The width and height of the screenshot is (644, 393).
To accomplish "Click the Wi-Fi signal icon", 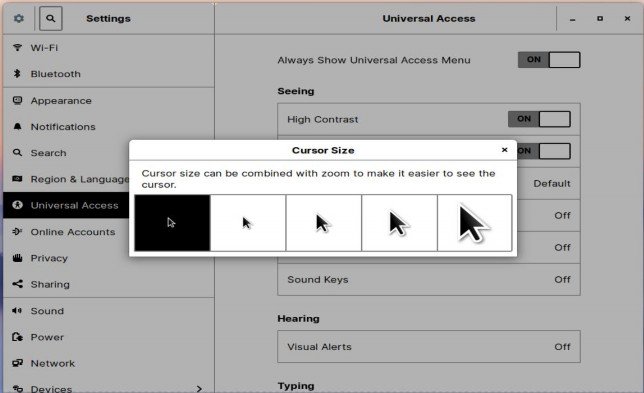I will [17, 47].
